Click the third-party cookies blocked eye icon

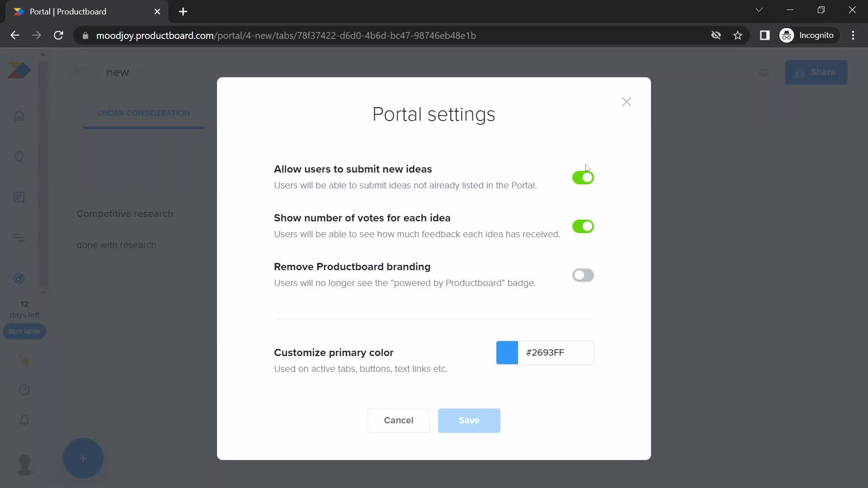[x=716, y=35]
